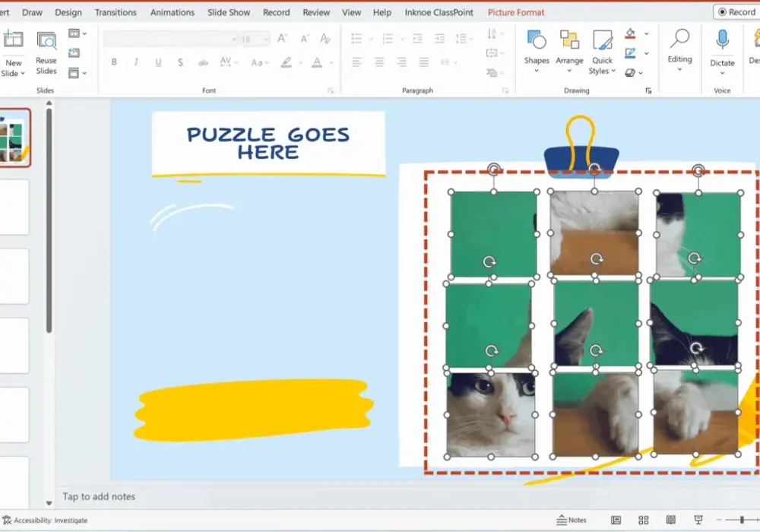Viewport: 760px width, 532px height.
Task: Open the Design tab
Action: pyautogui.click(x=68, y=13)
